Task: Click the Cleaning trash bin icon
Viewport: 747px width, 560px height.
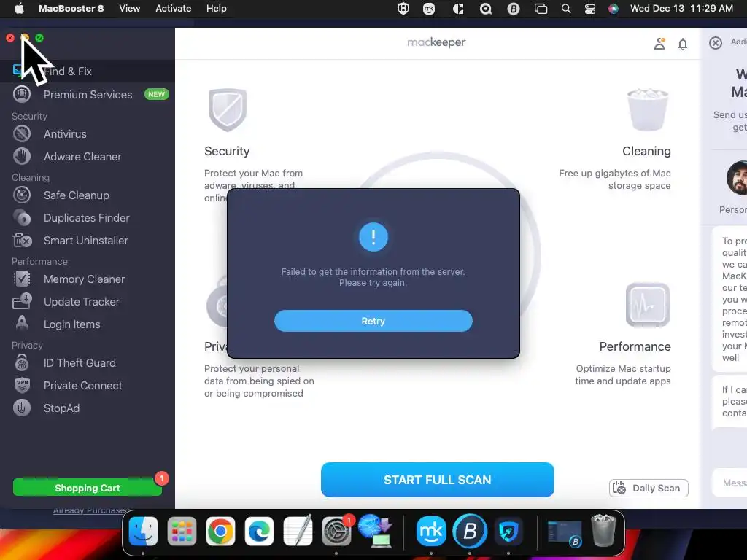Action: pyautogui.click(x=648, y=109)
